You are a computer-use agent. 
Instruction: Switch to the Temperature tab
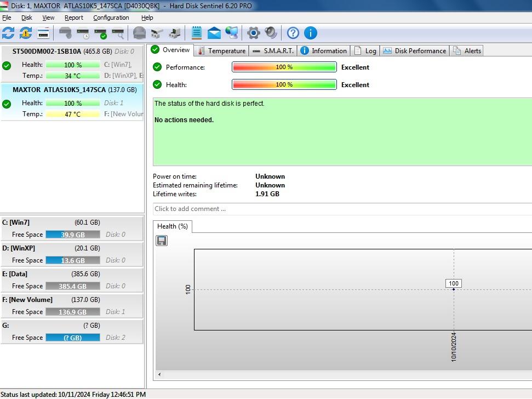pyautogui.click(x=221, y=51)
